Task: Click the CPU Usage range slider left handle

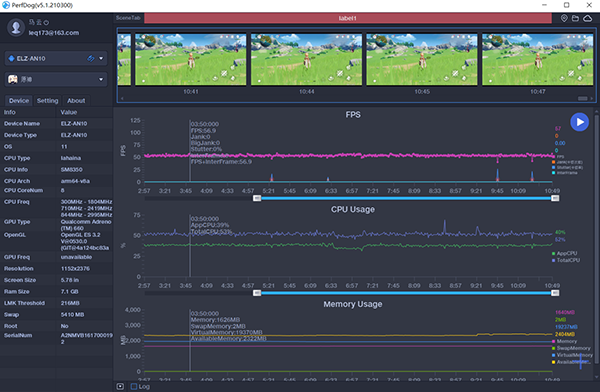Action: pos(257,293)
